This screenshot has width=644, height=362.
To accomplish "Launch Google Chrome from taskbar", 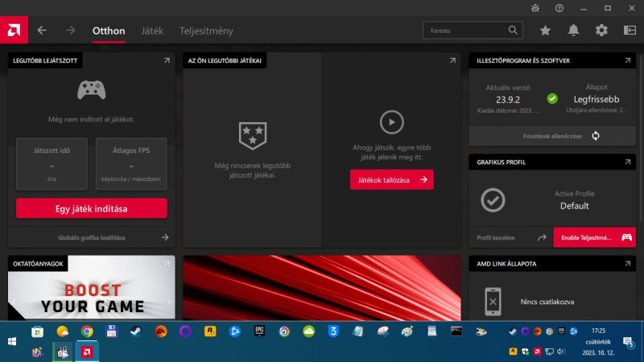I will point(87,331).
